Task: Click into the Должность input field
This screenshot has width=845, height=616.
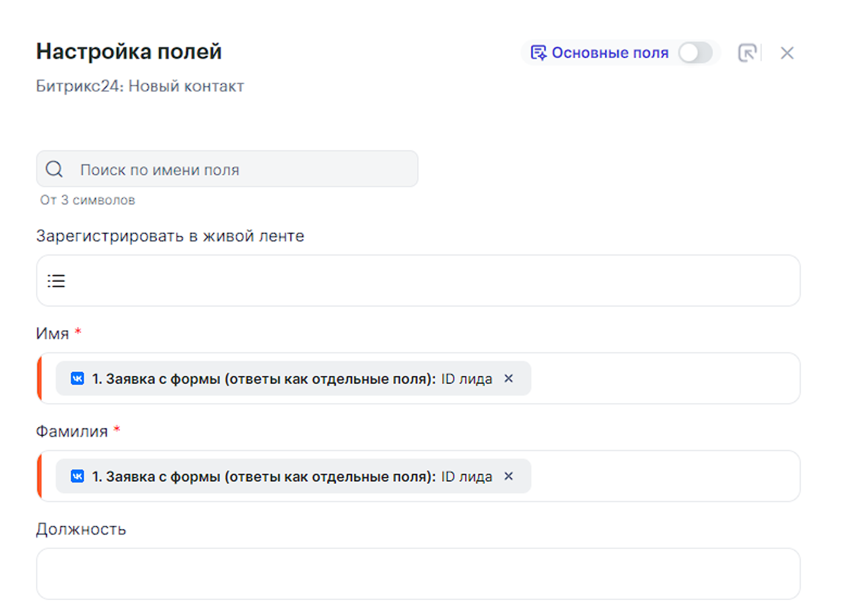Action: pos(418,574)
